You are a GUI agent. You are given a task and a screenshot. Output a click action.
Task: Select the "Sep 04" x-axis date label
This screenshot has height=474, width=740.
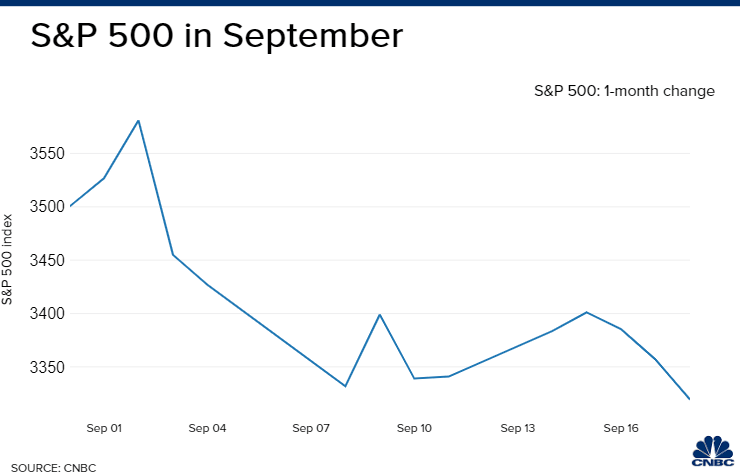tap(207, 428)
